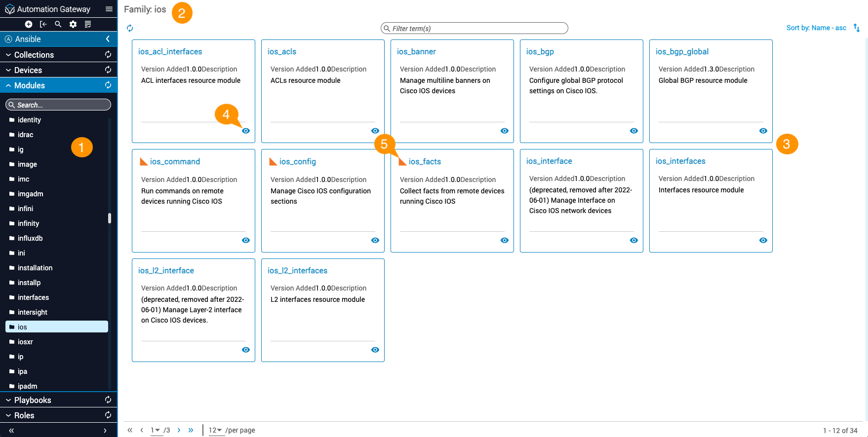Select the iosxr module family

point(25,342)
